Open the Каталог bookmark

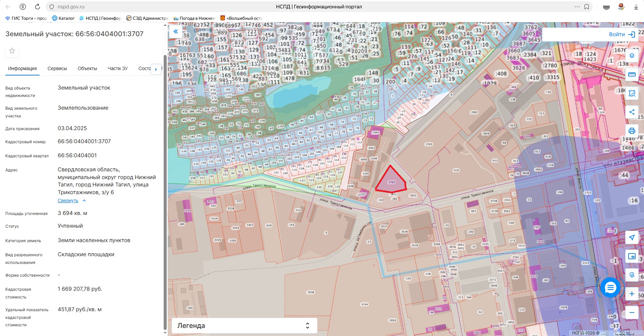63,18
